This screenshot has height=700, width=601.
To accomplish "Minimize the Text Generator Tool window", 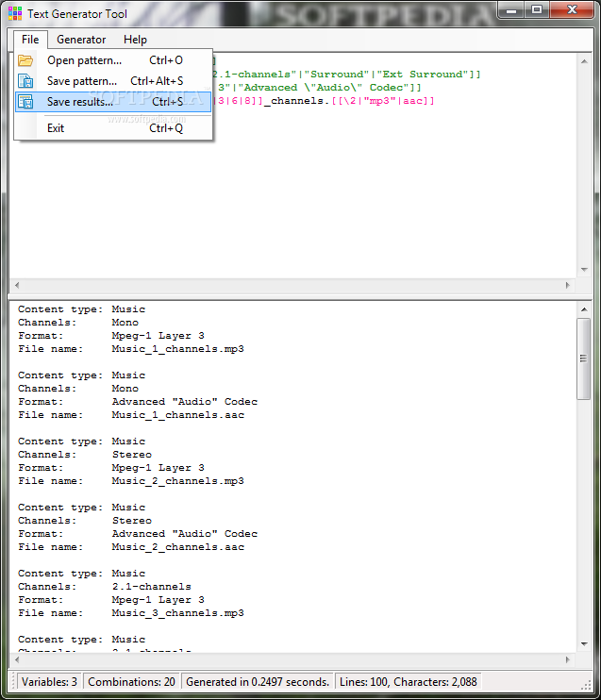I will (x=511, y=9).
